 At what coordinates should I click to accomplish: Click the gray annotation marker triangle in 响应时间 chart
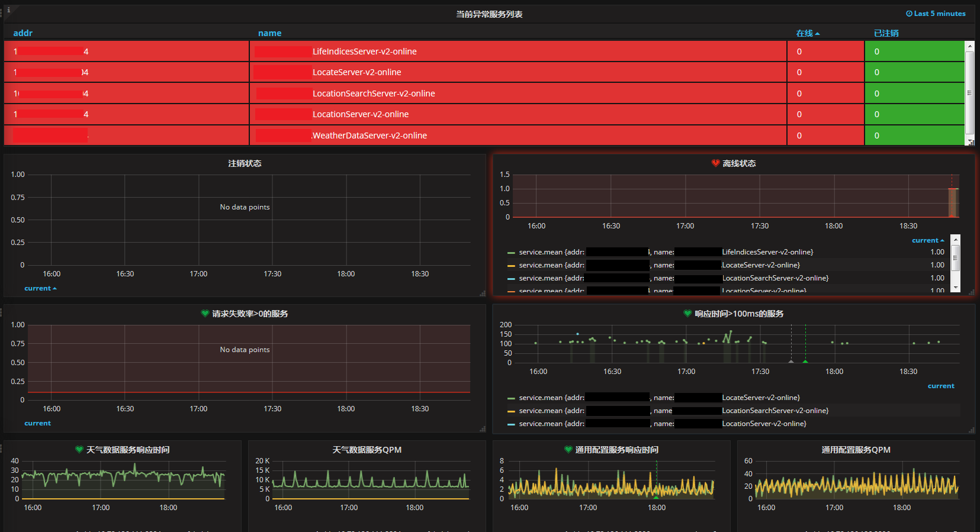click(791, 361)
